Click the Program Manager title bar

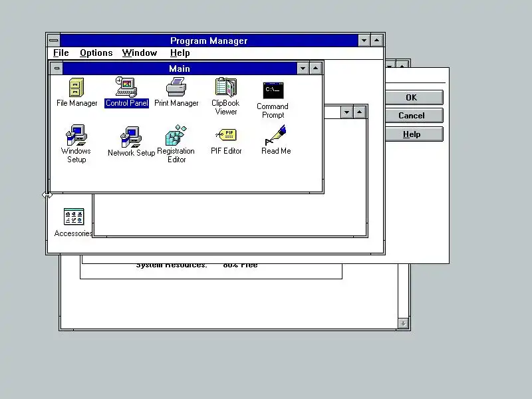[x=209, y=41]
